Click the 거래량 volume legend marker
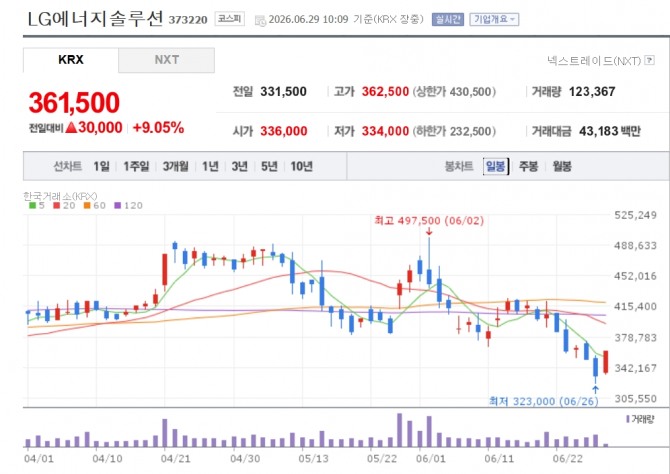The width and height of the screenshot is (670, 474). click(x=628, y=419)
